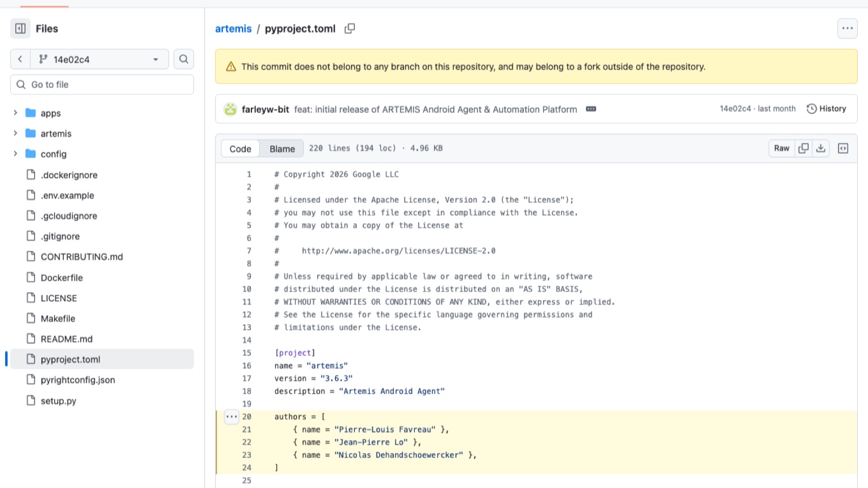
Task: Go back with the left arrow button
Action: (20, 59)
